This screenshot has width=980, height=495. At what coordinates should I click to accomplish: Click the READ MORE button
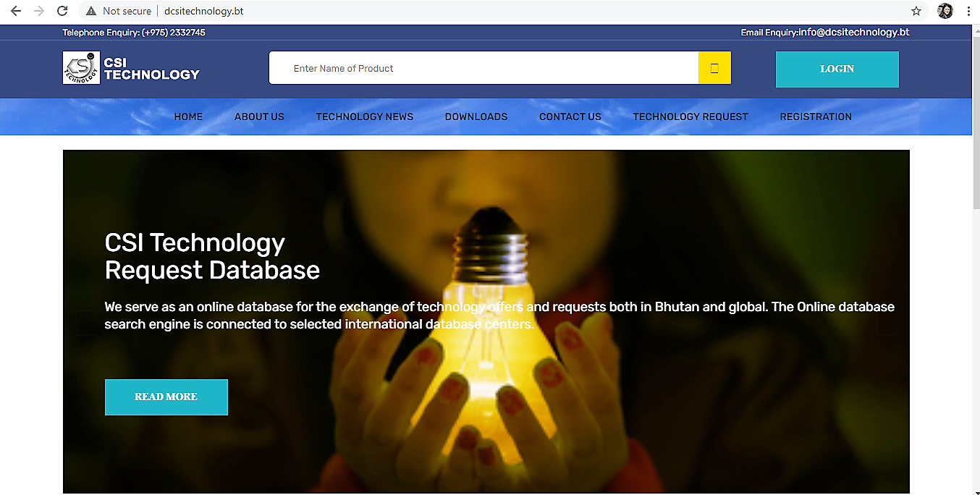pos(166,397)
